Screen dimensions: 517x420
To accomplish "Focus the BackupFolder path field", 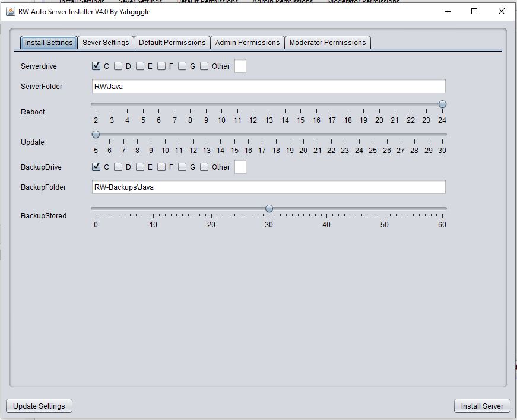I will [268, 187].
